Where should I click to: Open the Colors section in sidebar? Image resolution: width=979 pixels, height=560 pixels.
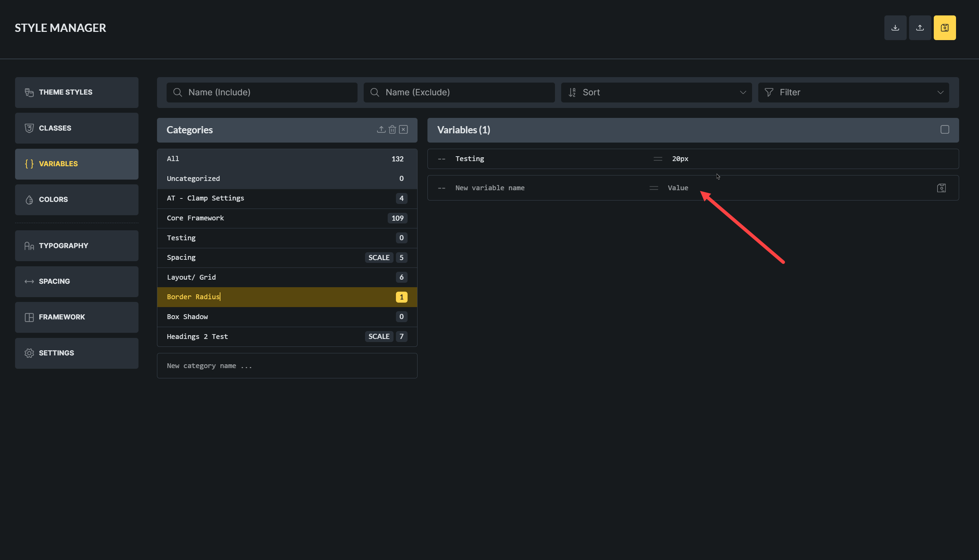(x=76, y=199)
